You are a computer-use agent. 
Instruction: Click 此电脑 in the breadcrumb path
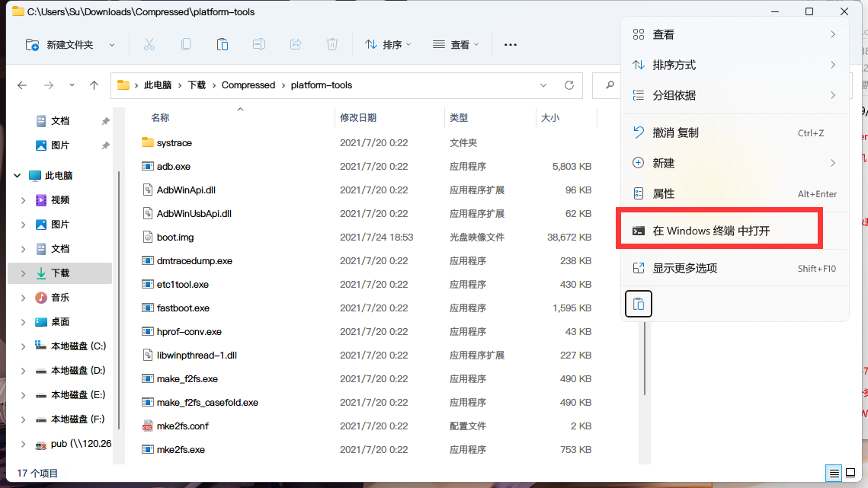click(158, 85)
